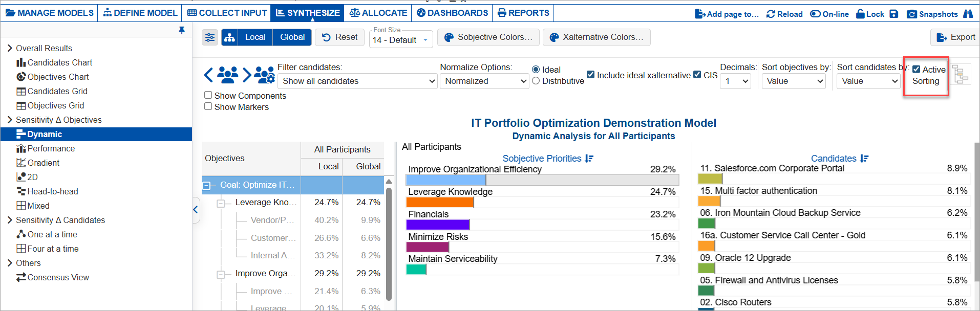Viewport: 980px width, 311px height.
Task: Click the save icon next to Lock
Action: pos(894,14)
